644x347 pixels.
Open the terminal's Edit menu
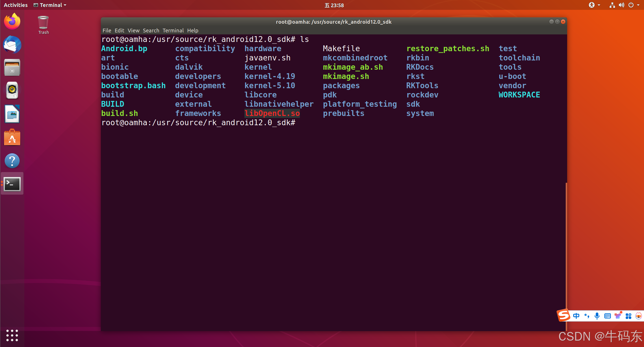119,30
